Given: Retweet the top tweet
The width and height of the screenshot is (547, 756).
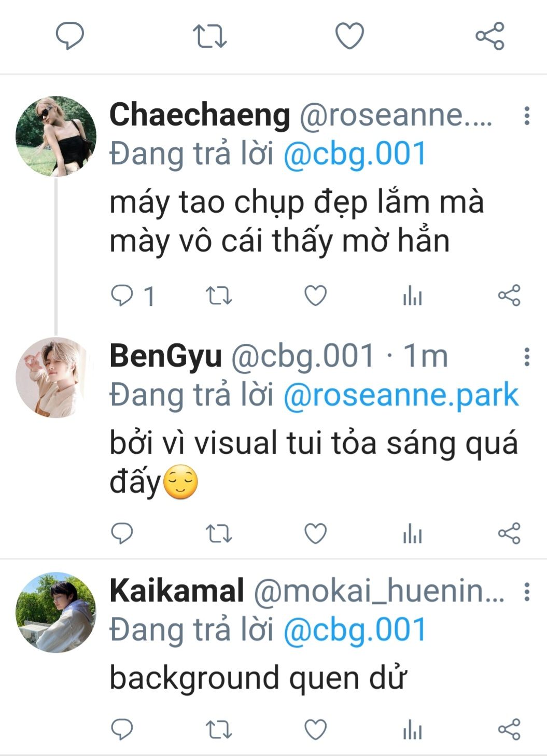Looking at the screenshot, I should pos(209,36).
